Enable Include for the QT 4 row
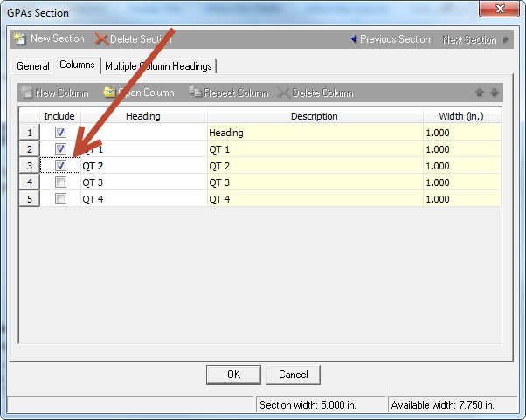 pos(60,199)
